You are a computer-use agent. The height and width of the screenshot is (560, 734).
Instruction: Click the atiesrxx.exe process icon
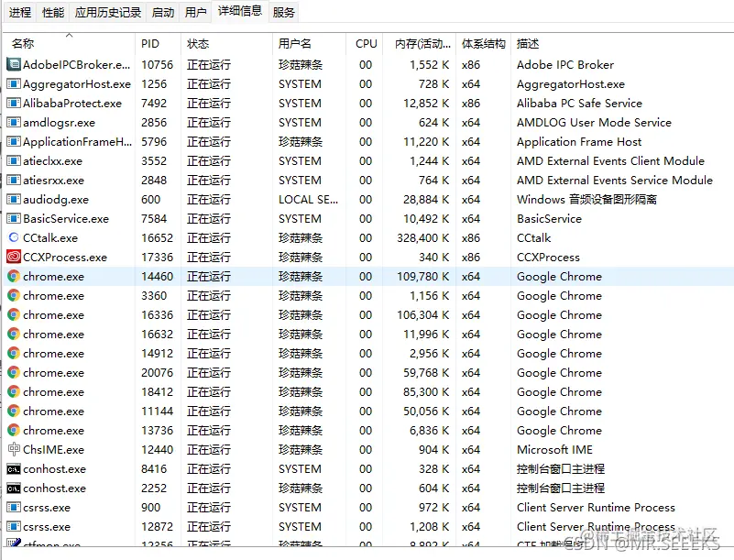[14, 180]
